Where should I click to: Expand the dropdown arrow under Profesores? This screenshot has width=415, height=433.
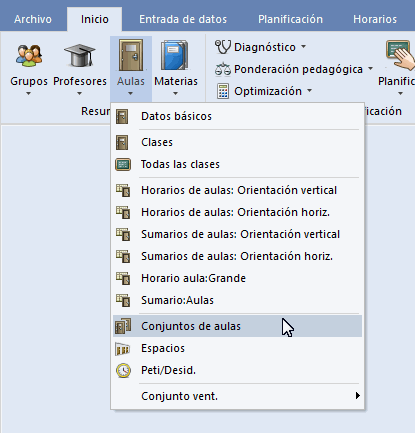(x=79, y=94)
